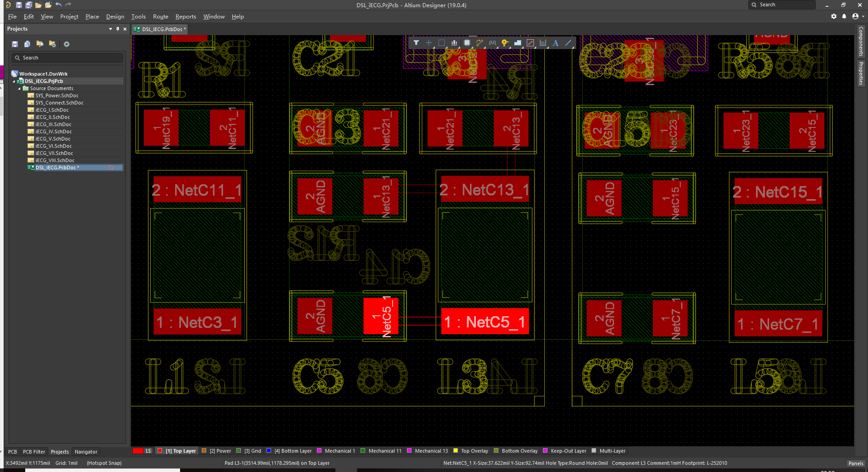Select the filter tool in the active bar

(x=416, y=43)
